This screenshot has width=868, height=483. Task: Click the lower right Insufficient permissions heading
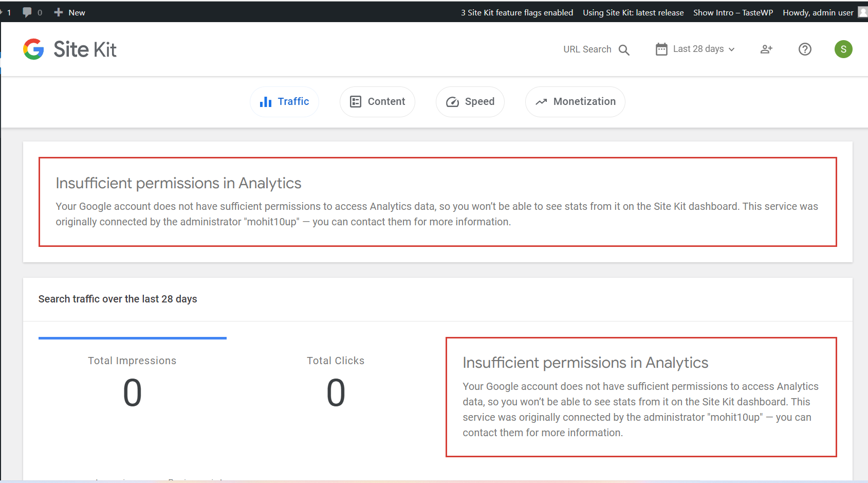coord(585,363)
